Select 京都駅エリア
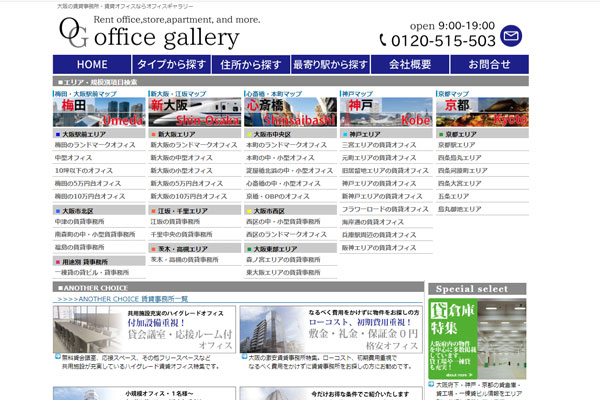 coord(457,145)
